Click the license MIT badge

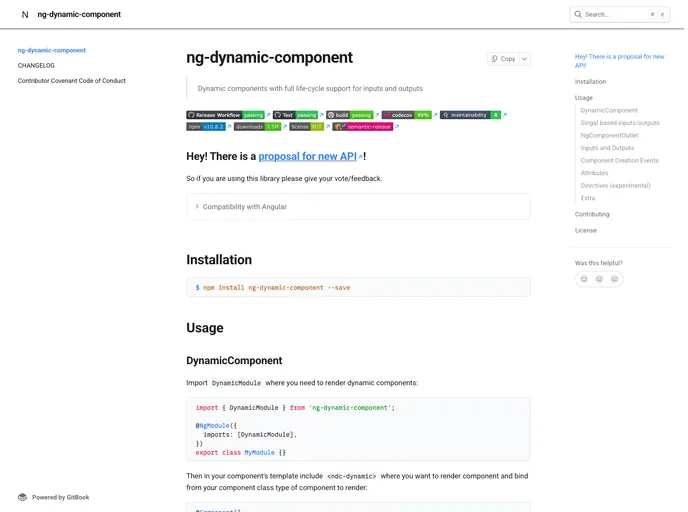[307, 127]
